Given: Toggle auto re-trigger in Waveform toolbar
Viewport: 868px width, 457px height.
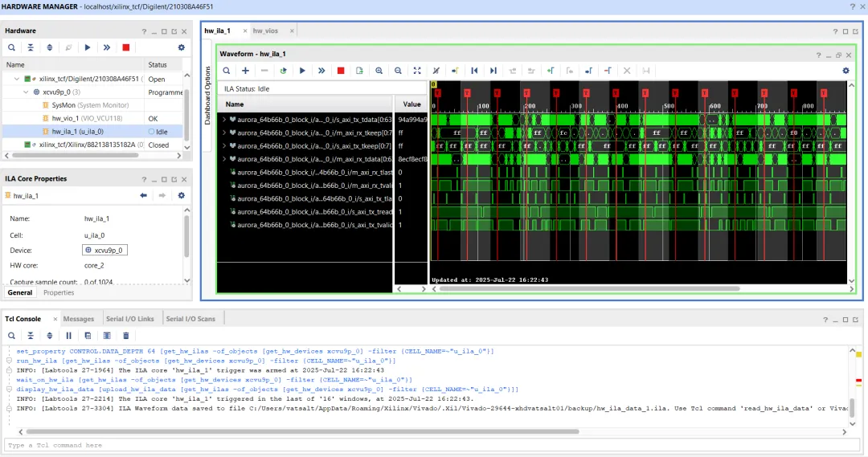Looking at the screenshot, I should [x=283, y=71].
